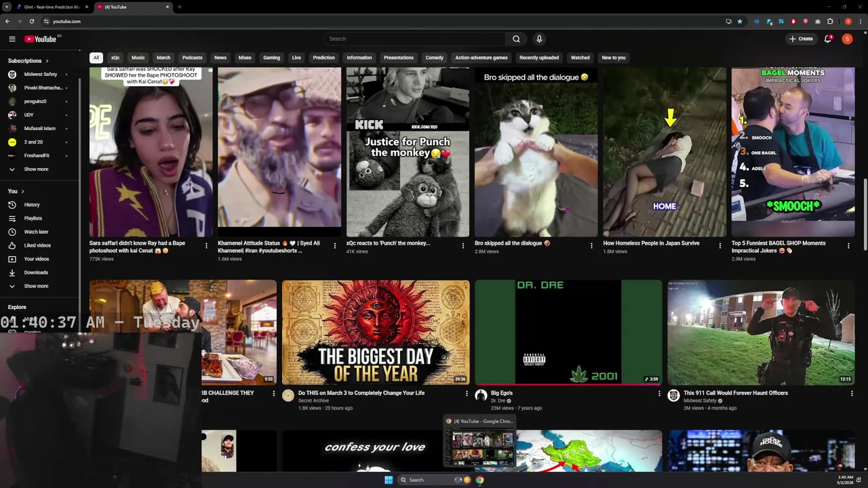Play the Dr. Dre 2001 thumbnail

pyautogui.click(x=568, y=332)
